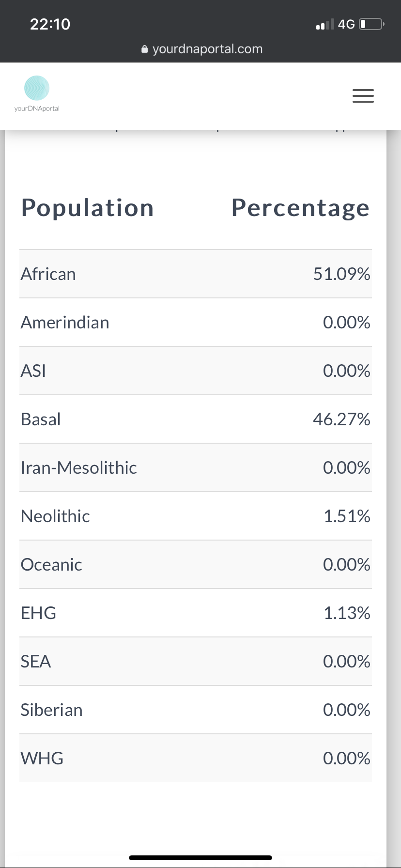Select the African population row
The width and height of the screenshot is (401, 868).
(x=196, y=274)
